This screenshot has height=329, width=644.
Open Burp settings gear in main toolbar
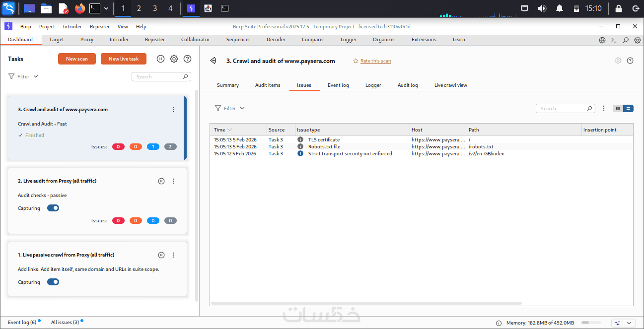[638, 40]
